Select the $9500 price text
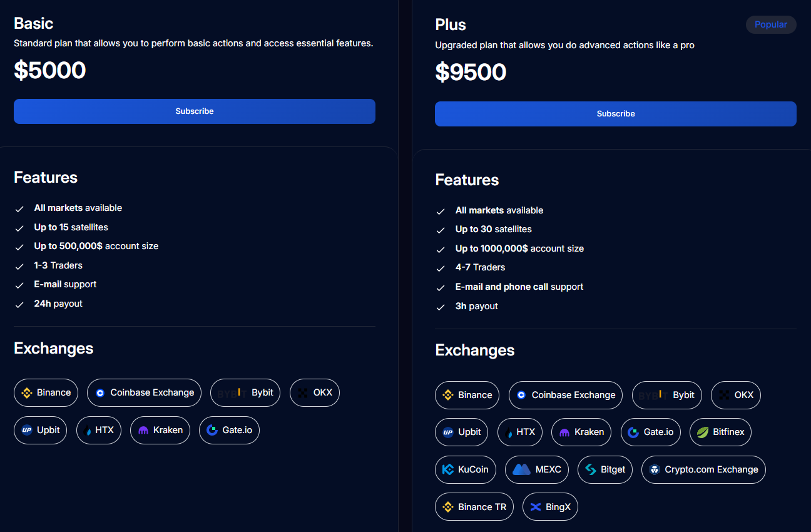The width and height of the screenshot is (811, 532). tap(471, 73)
